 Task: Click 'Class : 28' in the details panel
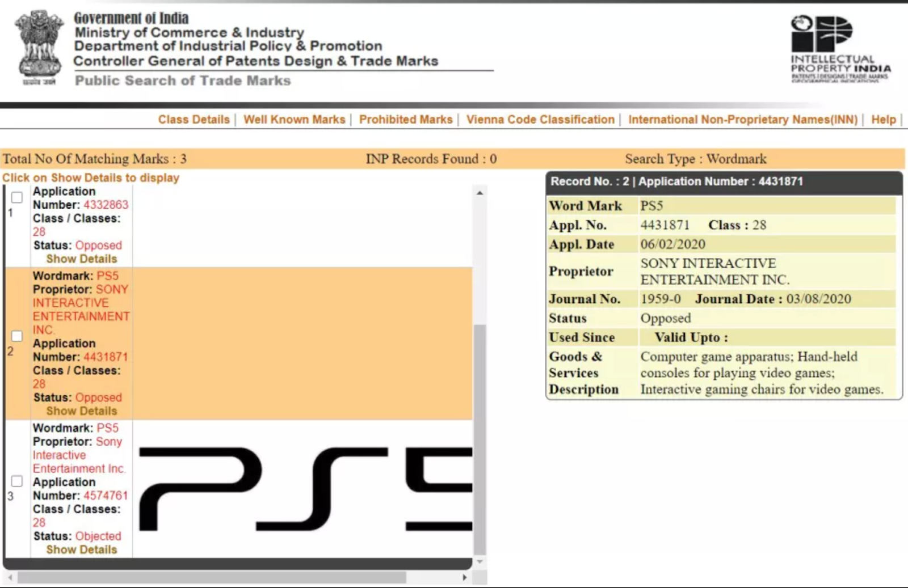coord(737,225)
